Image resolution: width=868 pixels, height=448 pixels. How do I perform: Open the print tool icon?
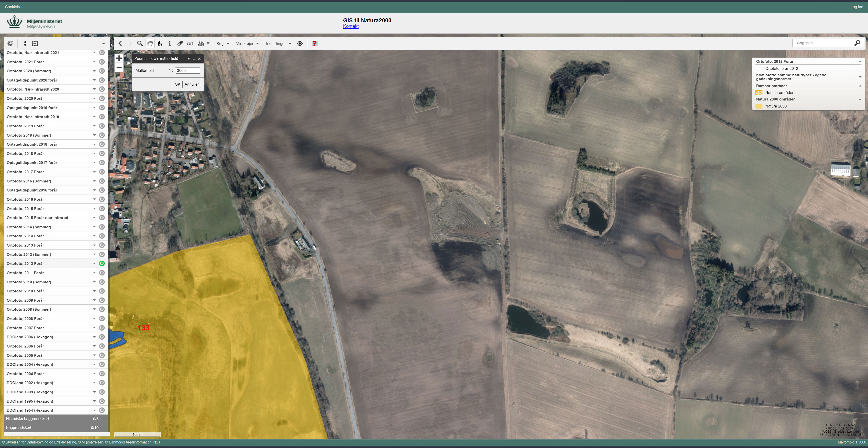pyautogui.click(x=201, y=43)
